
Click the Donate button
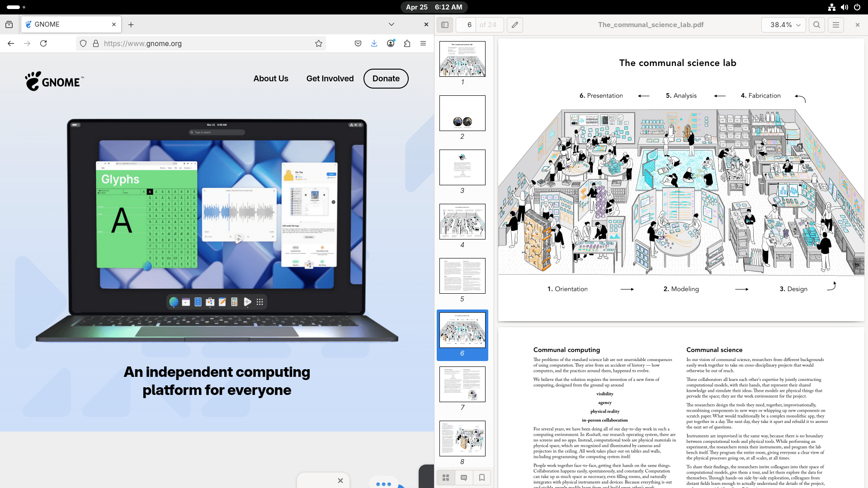pyautogui.click(x=386, y=79)
